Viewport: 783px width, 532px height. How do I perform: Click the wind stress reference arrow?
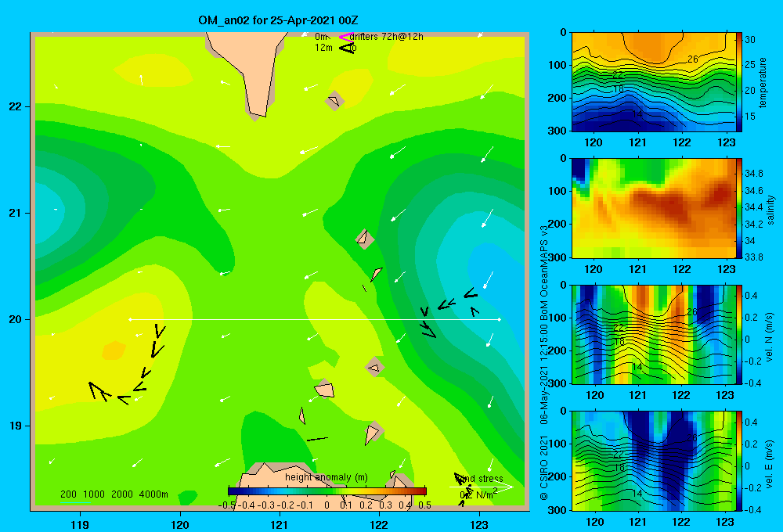481,487
